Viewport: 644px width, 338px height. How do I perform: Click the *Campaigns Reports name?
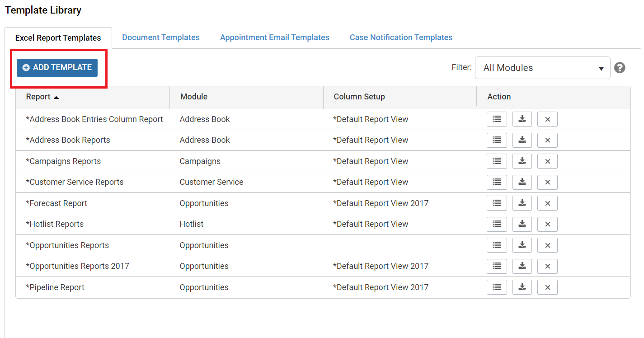coord(63,161)
